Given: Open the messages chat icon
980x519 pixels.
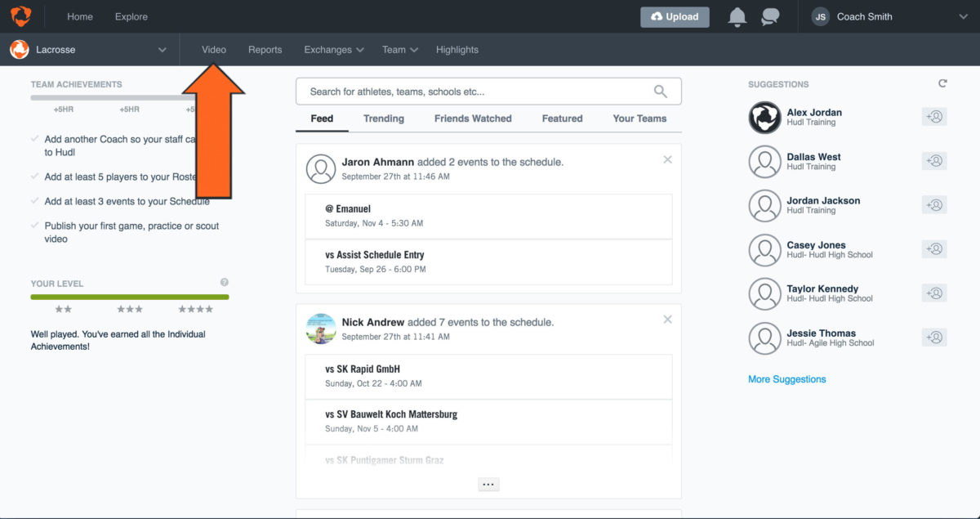Looking at the screenshot, I should point(770,17).
